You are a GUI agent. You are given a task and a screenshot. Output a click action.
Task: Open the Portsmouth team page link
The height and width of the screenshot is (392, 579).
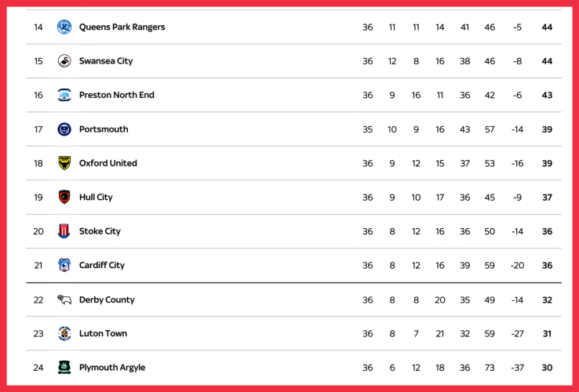[x=104, y=129]
